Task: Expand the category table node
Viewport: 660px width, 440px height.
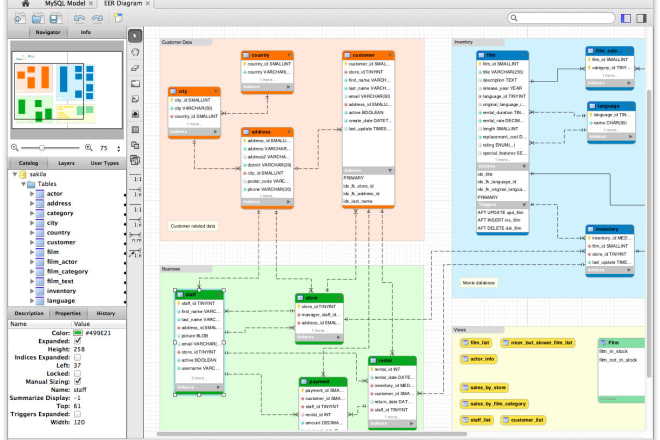Action: point(32,213)
